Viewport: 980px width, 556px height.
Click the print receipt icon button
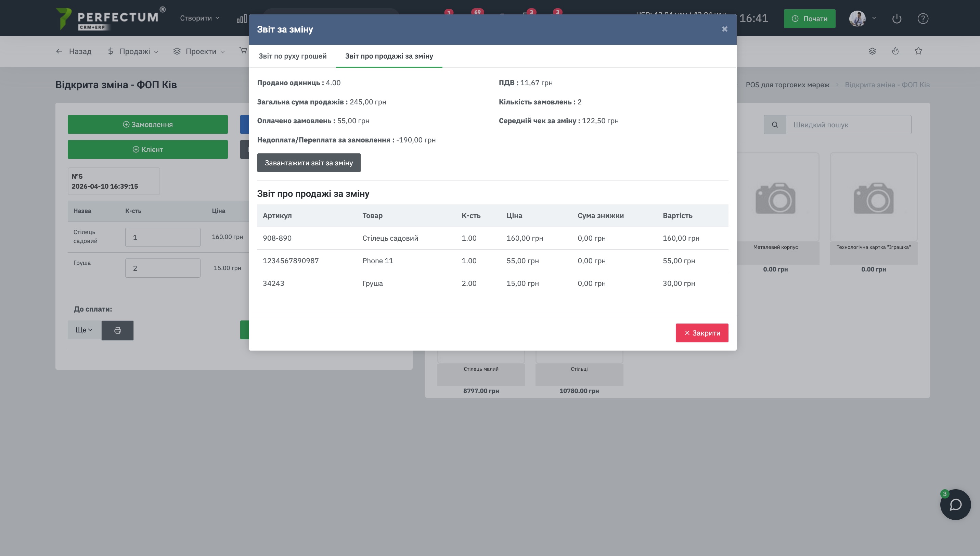click(117, 330)
